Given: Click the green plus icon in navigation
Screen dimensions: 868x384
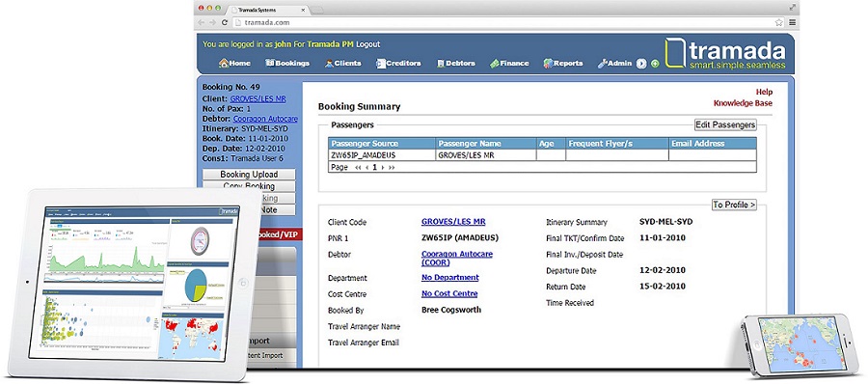Looking at the screenshot, I should pyautogui.click(x=655, y=64).
